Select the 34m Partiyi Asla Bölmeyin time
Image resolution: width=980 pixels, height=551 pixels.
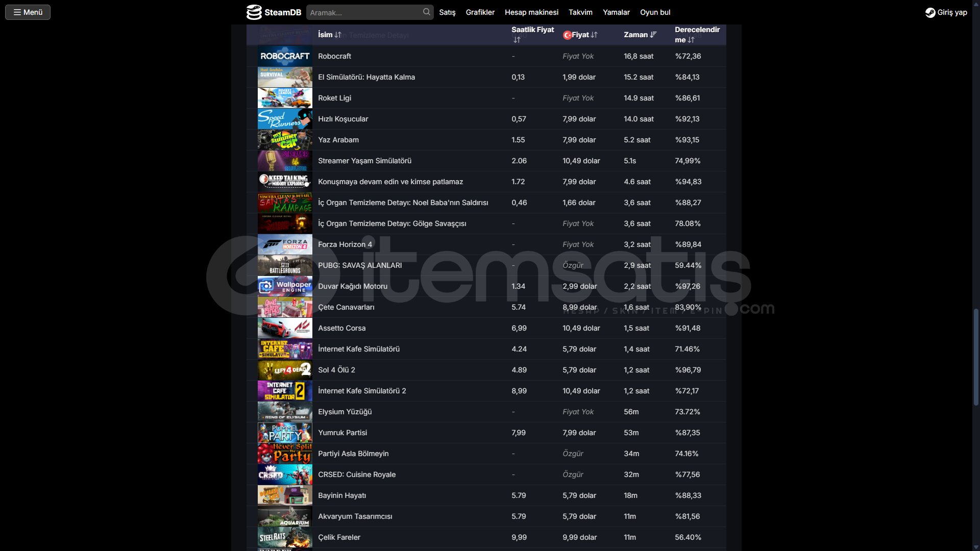(x=631, y=454)
